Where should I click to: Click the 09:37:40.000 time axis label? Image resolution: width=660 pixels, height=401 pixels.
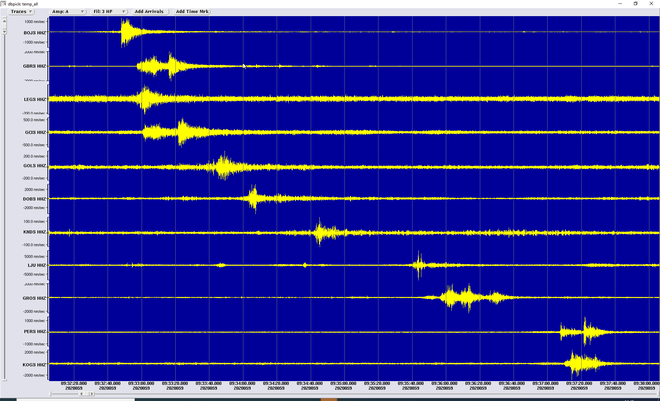[x=613, y=383]
